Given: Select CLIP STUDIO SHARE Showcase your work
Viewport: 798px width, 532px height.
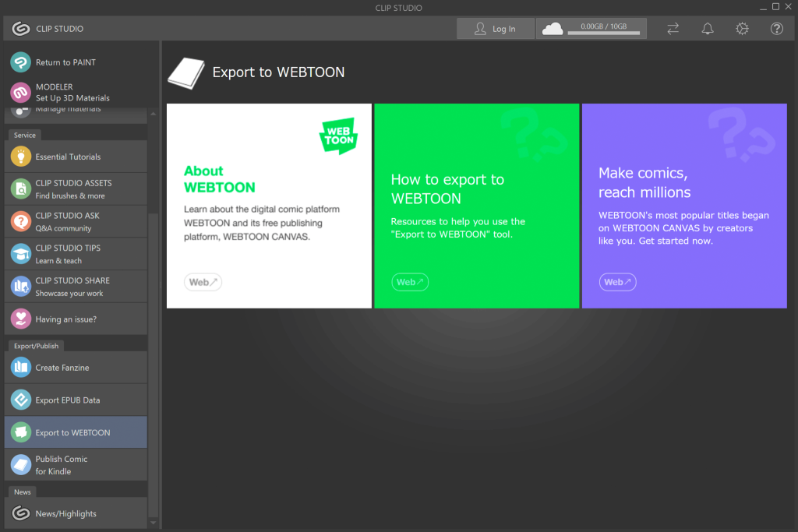Looking at the screenshot, I should 76,287.
